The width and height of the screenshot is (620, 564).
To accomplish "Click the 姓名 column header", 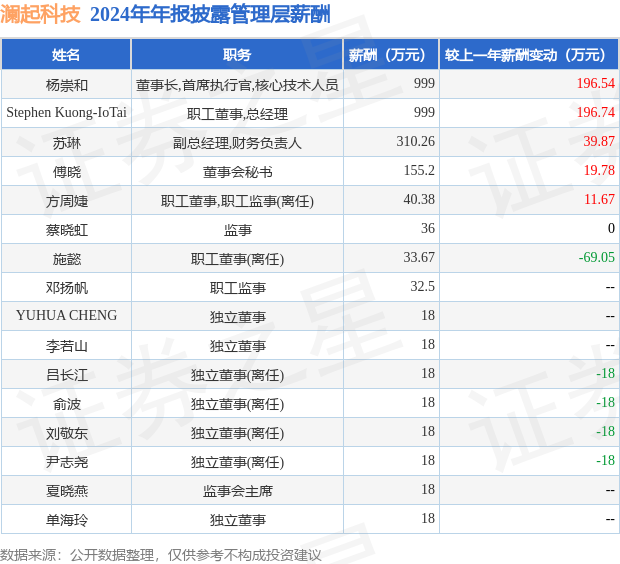I will tap(66, 55).
